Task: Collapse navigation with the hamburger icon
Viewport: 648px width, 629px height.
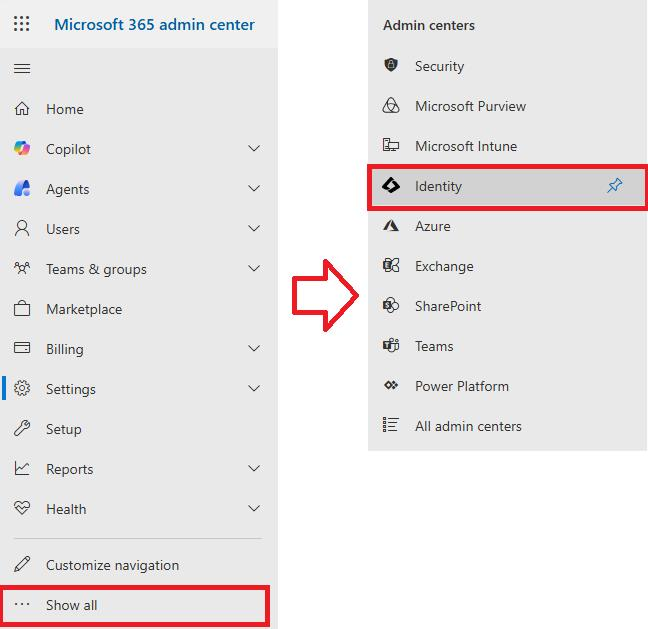Action: pyautogui.click(x=22, y=68)
